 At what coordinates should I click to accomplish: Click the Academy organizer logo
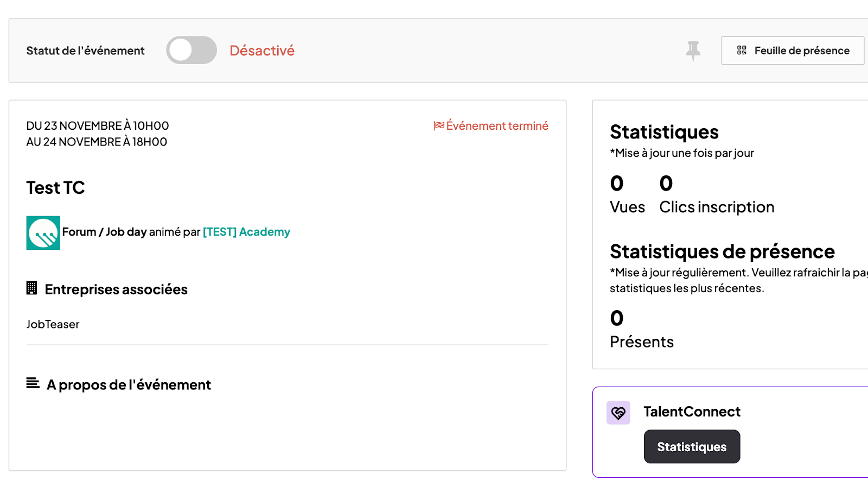coord(43,232)
